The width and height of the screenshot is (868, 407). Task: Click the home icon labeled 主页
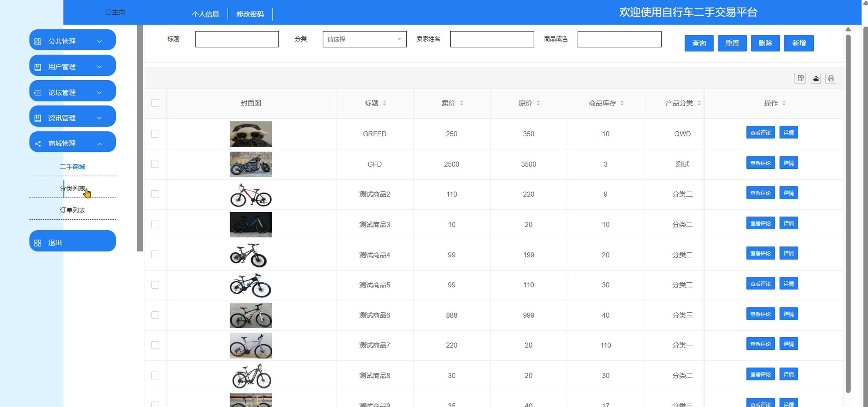[x=108, y=12]
